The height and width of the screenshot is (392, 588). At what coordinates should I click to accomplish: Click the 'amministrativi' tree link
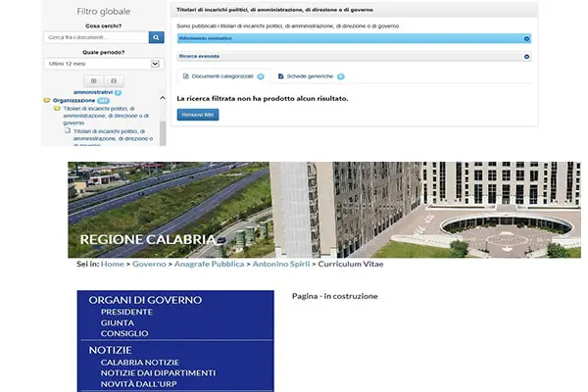click(x=93, y=92)
